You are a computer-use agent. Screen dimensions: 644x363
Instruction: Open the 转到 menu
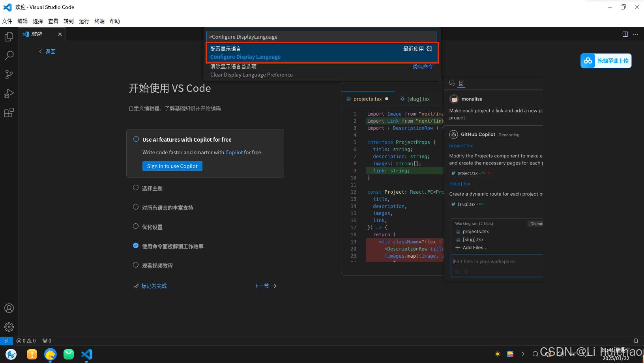coord(69,21)
